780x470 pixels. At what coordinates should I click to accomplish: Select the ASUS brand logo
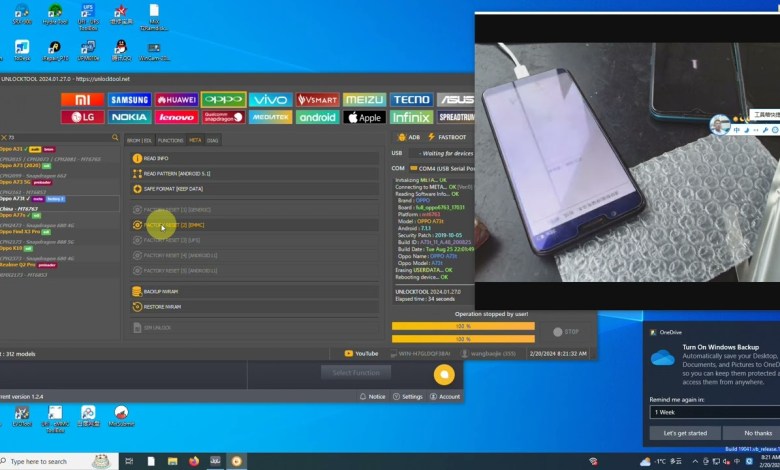point(456,100)
